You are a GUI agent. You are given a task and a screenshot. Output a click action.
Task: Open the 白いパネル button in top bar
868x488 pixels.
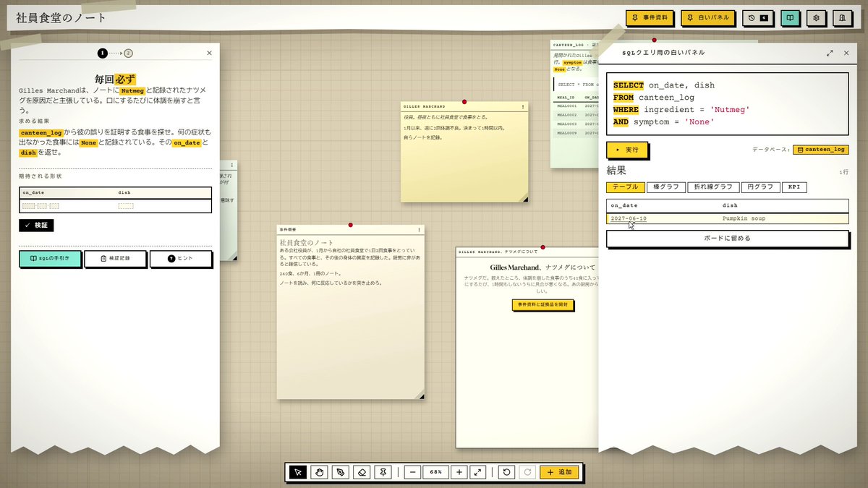coord(708,18)
